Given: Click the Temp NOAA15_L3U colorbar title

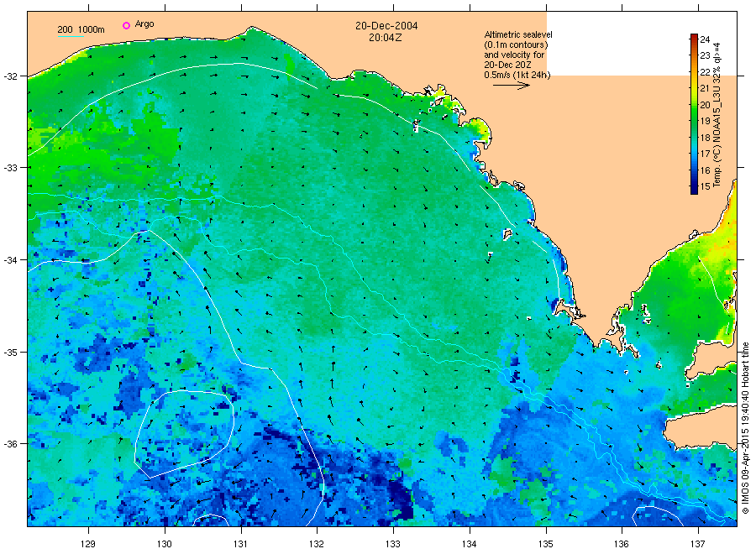Looking at the screenshot, I should [x=717, y=115].
